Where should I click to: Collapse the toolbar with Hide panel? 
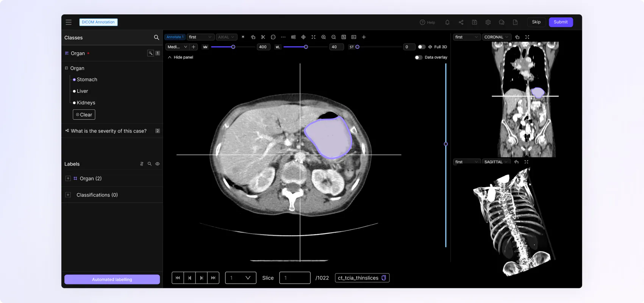[x=181, y=58]
